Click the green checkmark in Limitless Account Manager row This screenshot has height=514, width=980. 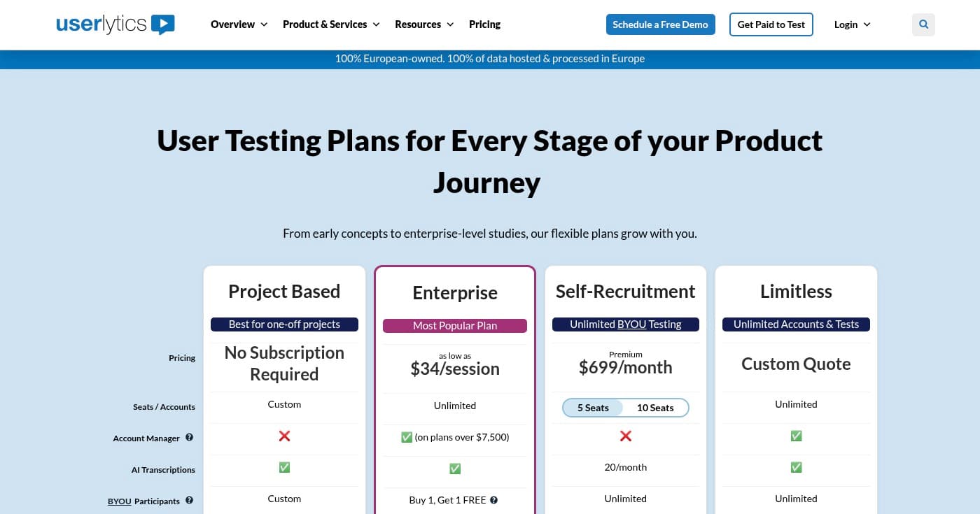coord(796,436)
